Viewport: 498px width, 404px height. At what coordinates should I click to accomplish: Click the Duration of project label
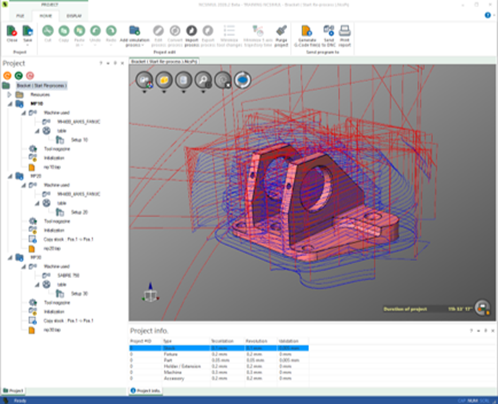405,309
